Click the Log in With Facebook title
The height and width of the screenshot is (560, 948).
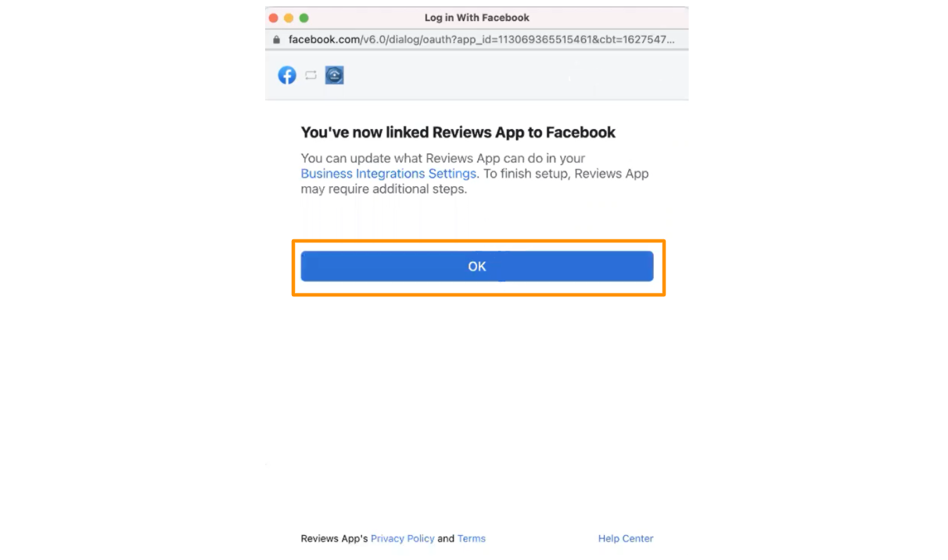click(x=477, y=18)
